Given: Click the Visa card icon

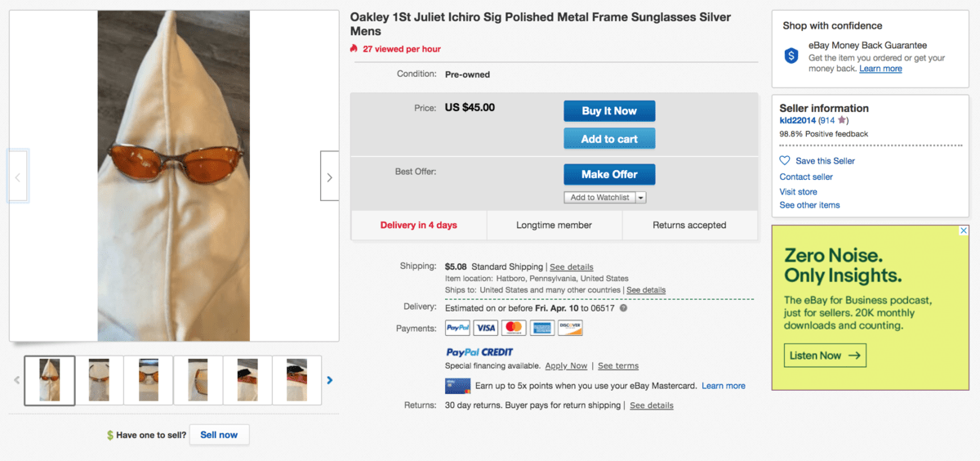Looking at the screenshot, I should pos(485,329).
